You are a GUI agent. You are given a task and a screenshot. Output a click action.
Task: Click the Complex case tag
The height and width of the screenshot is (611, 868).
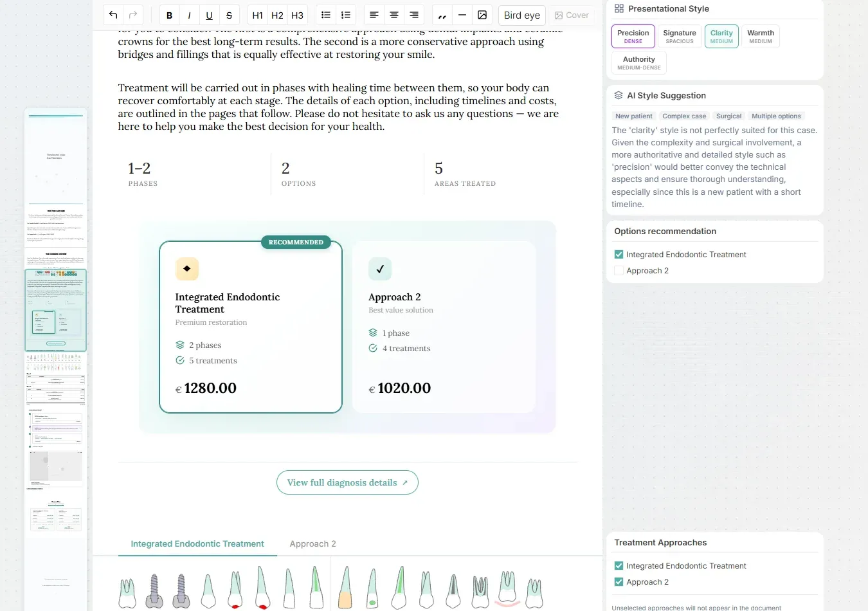[x=684, y=116]
